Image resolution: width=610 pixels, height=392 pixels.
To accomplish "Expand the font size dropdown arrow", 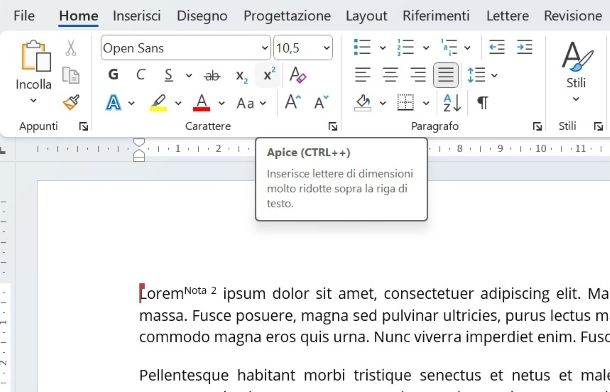I will click(x=326, y=48).
